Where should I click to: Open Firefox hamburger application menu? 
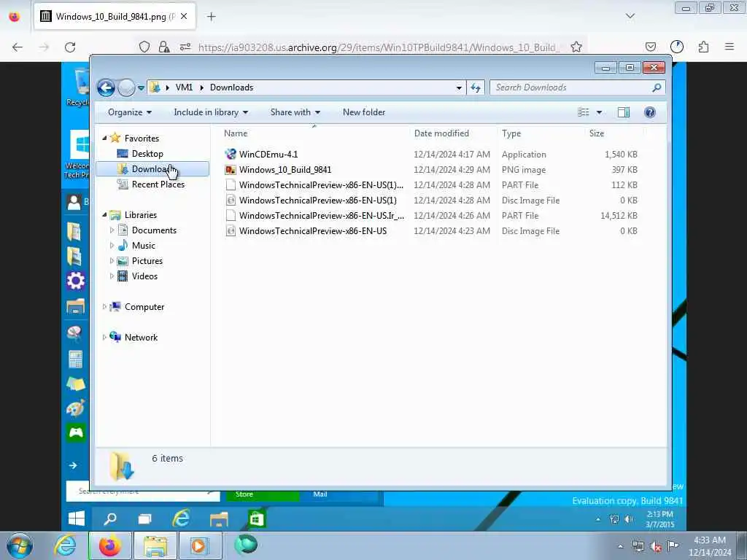[729, 47]
